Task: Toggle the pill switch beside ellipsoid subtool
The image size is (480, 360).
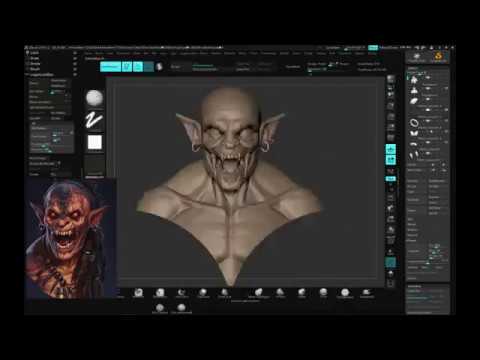Action: pyautogui.click(x=428, y=99)
